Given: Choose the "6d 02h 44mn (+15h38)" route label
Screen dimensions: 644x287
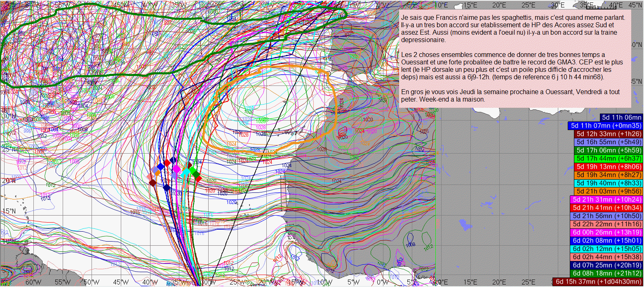Looking at the screenshot, I should click(607, 257).
